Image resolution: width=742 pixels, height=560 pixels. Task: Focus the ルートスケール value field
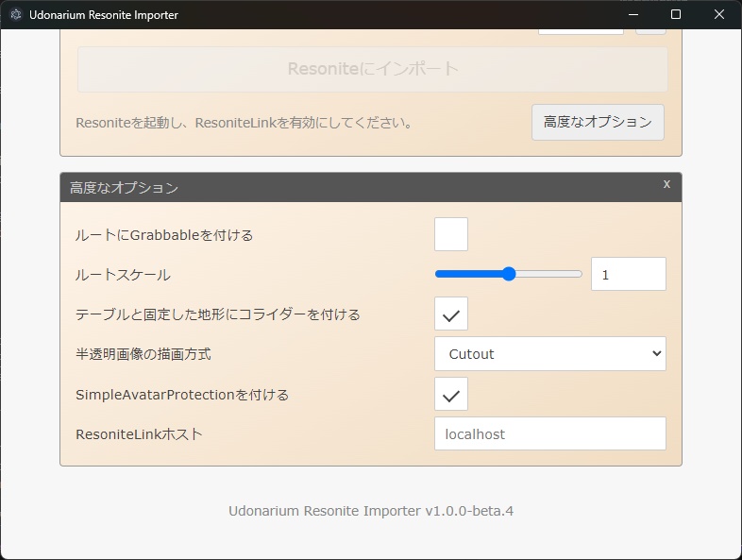point(629,274)
